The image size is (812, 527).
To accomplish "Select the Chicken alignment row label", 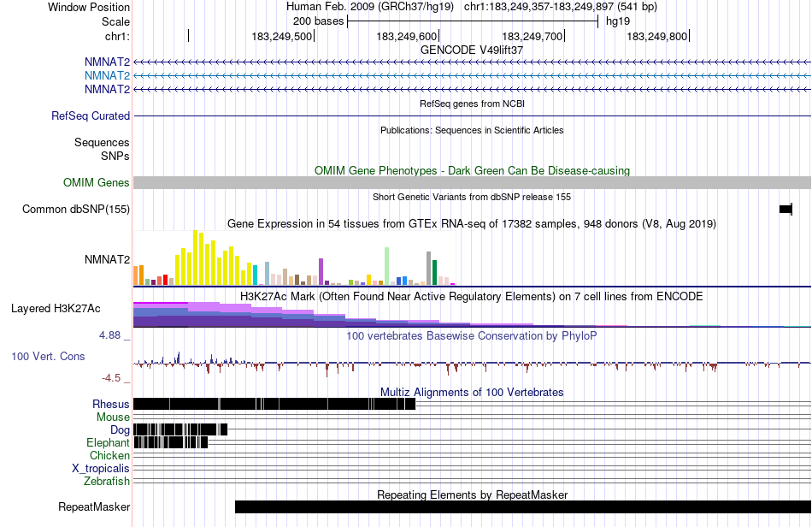I will tap(109, 455).
